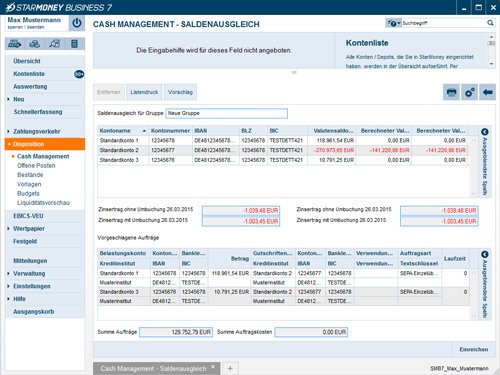Click the Kontenliste badge counter
This screenshot has height=375, width=500.
79,74
